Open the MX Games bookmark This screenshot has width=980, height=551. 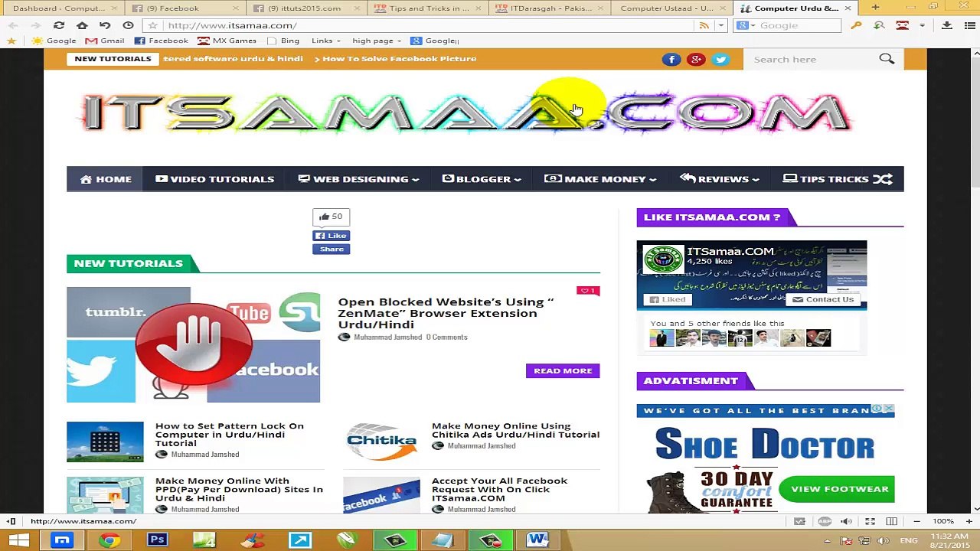click(227, 41)
